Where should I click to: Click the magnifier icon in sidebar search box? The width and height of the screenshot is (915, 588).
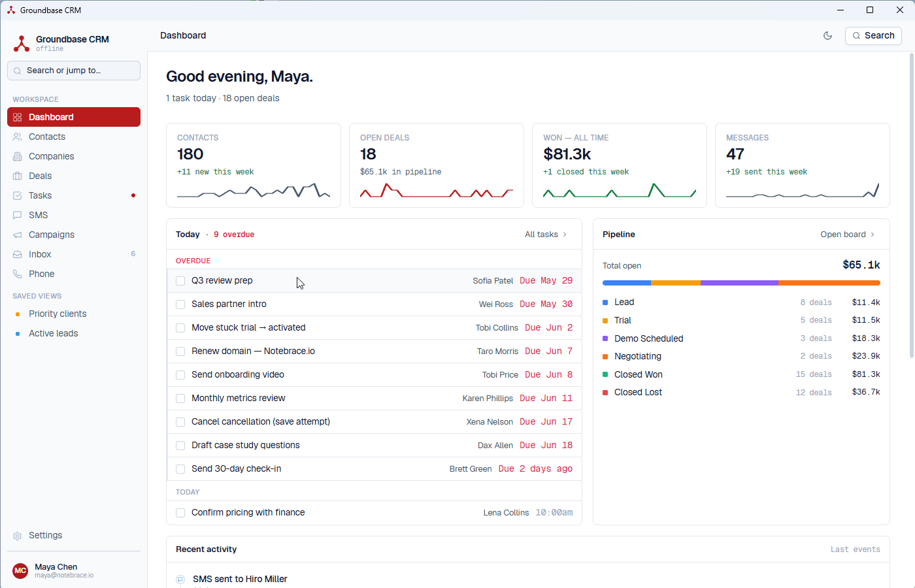coord(18,71)
